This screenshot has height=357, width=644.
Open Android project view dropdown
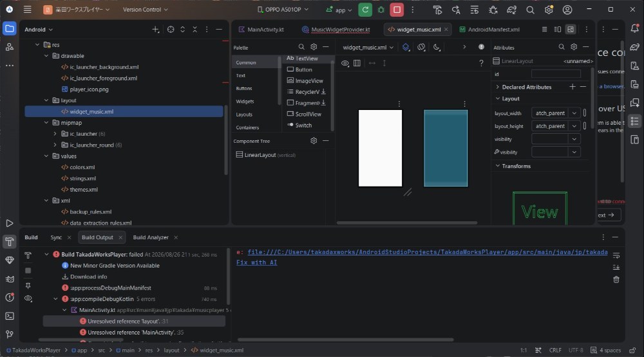click(x=39, y=30)
